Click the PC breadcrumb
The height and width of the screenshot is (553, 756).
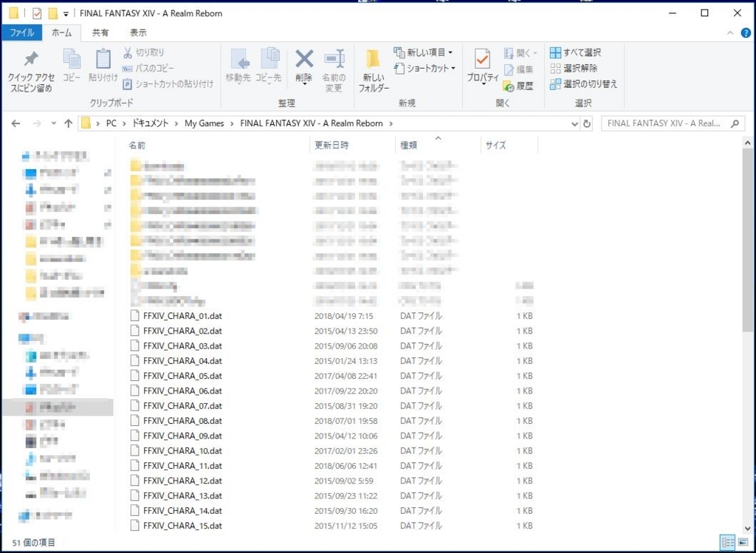[x=111, y=123]
